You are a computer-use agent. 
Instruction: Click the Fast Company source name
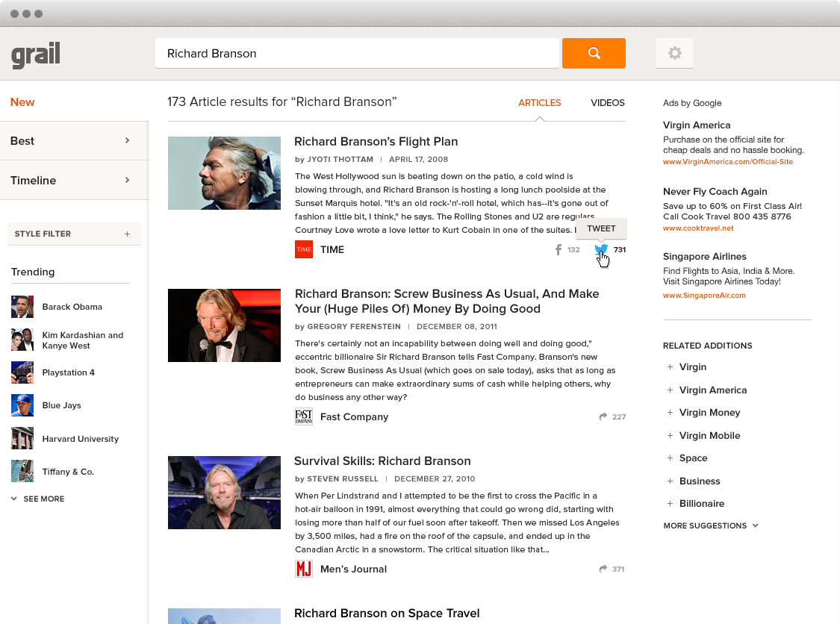(354, 416)
